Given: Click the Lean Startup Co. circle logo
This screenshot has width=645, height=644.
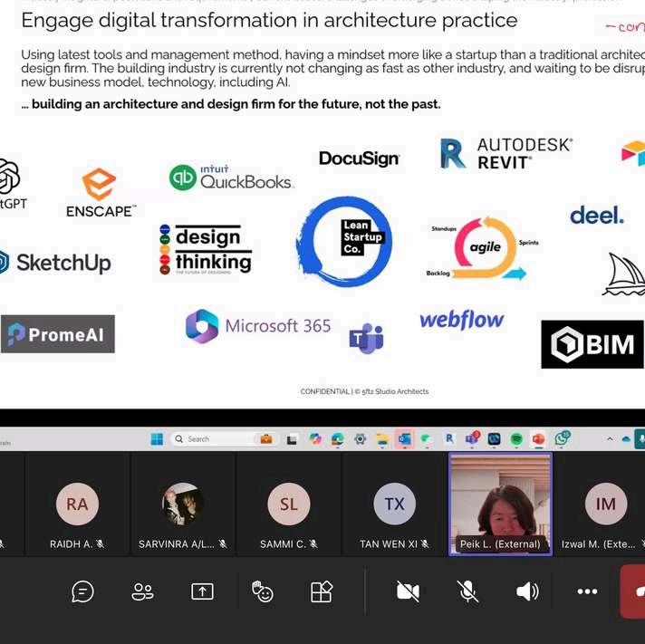Looking at the screenshot, I should pyautogui.click(x=344, y=242).
